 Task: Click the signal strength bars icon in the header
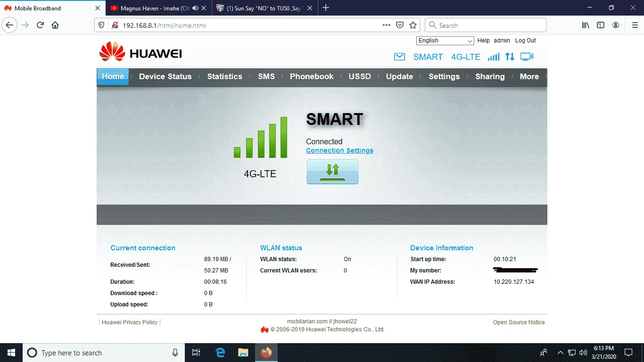(x=494, y=57)
